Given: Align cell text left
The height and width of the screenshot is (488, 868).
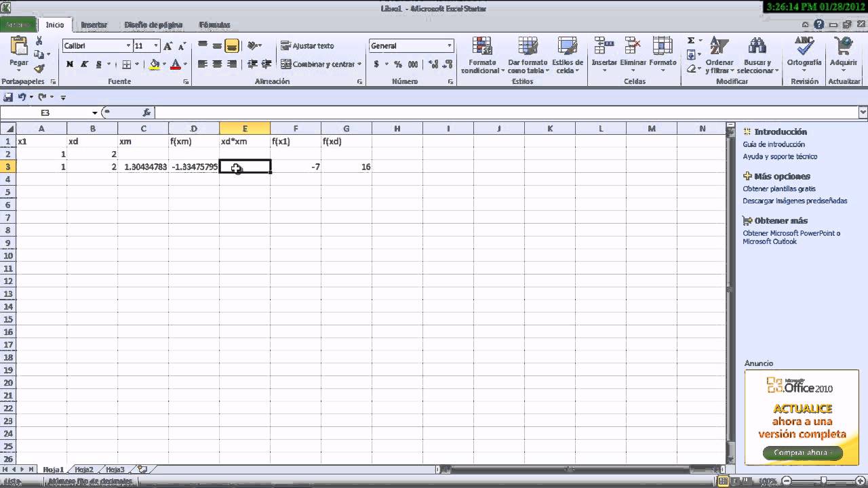Looking at the screenshot, I should pos(203,64).
